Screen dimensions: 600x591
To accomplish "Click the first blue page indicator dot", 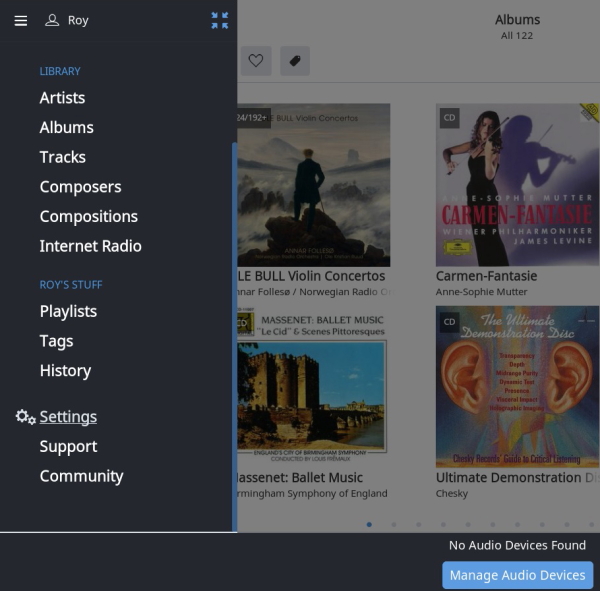I will click(369, 524).
